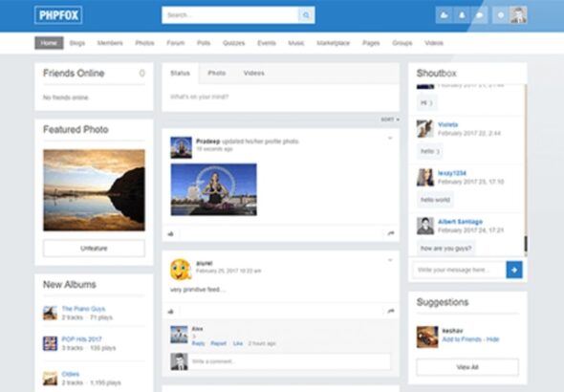The image size is (564, 392).
Task: Open the Videos menu item
Action: (434, 43)
